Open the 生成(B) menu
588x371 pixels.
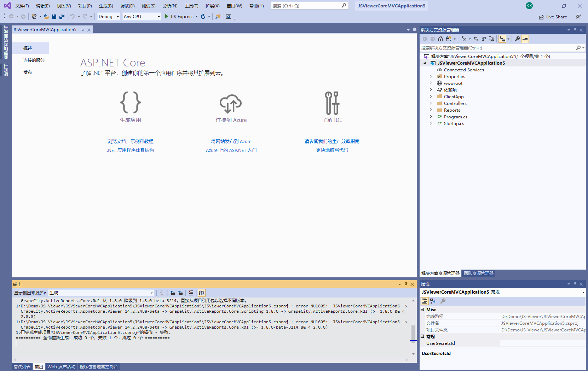tap(106, 6)
